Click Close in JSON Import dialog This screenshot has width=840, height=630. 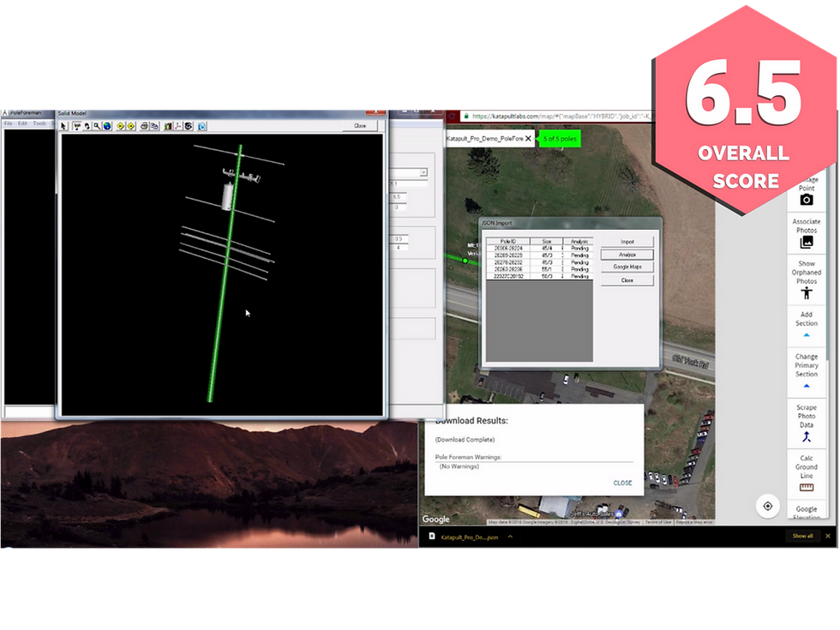pos(627,280)
